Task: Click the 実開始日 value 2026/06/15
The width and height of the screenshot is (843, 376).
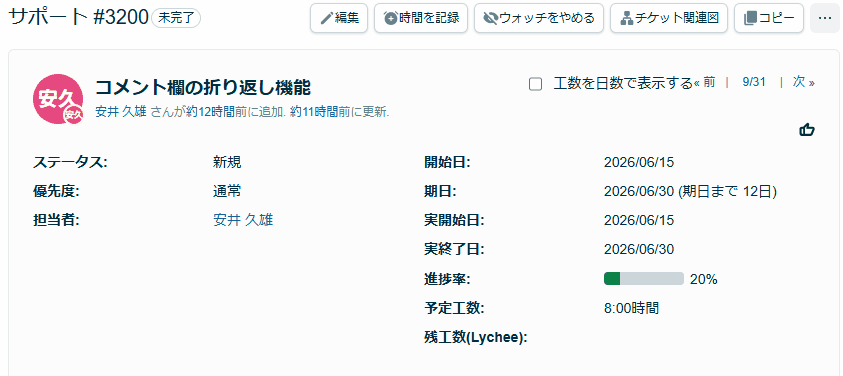Action: [639, 220]
